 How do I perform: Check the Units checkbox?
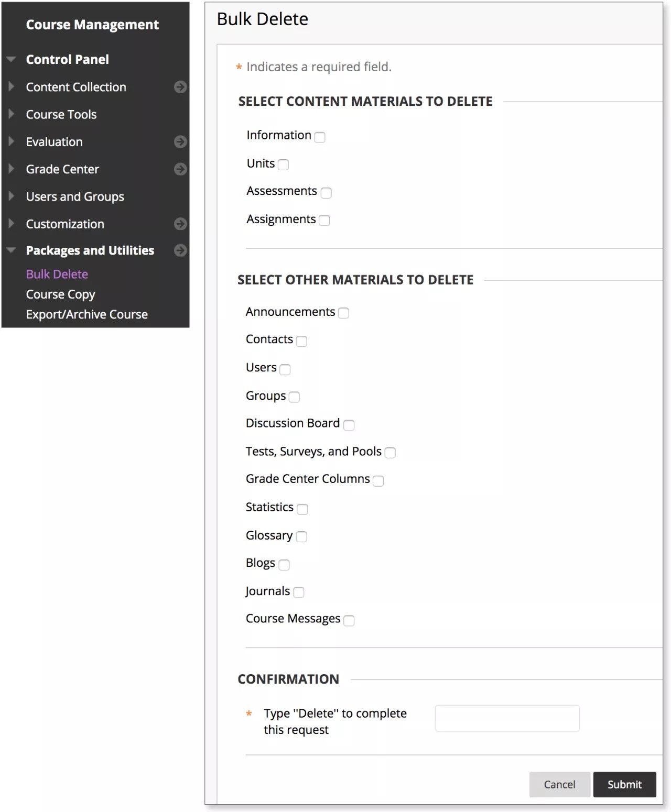pyautogui.click(x=284, y=165)
